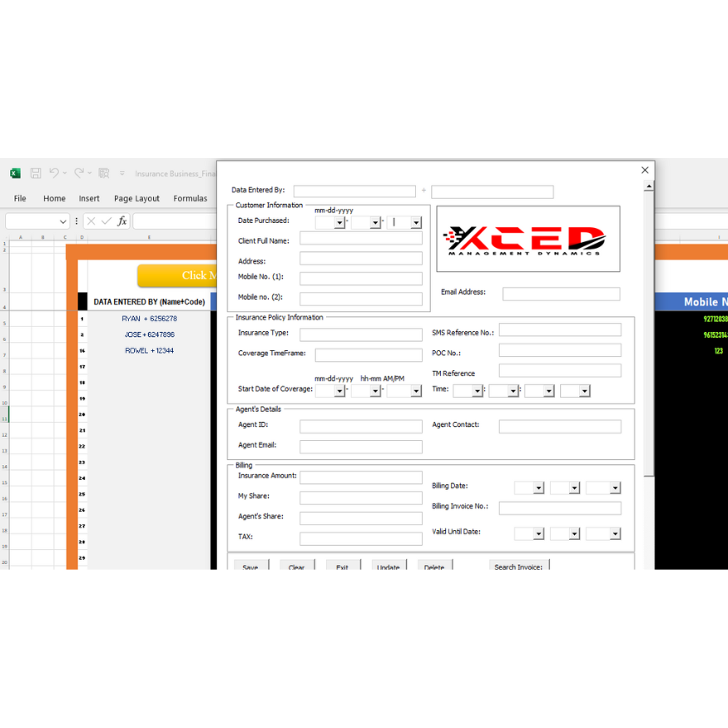Image resolution: width=728 pixels, height=728 pixels.
Task: Click the Excel application icon
Action: (15, 172)
